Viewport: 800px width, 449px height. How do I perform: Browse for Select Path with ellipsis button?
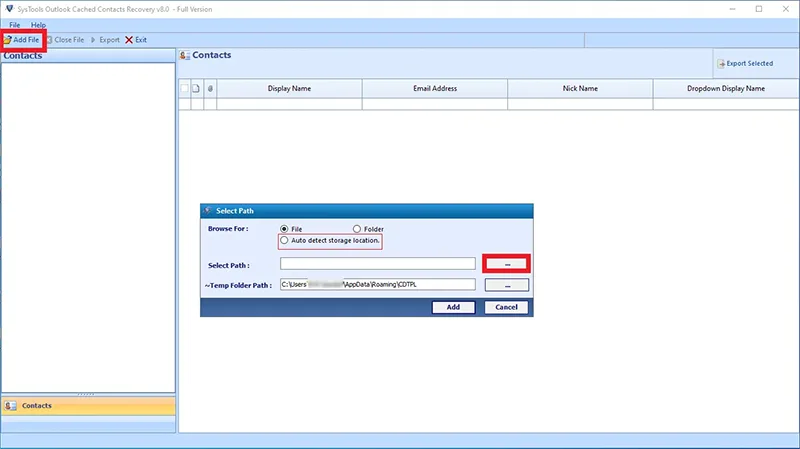pyautogui.click(x=507, y=264)
